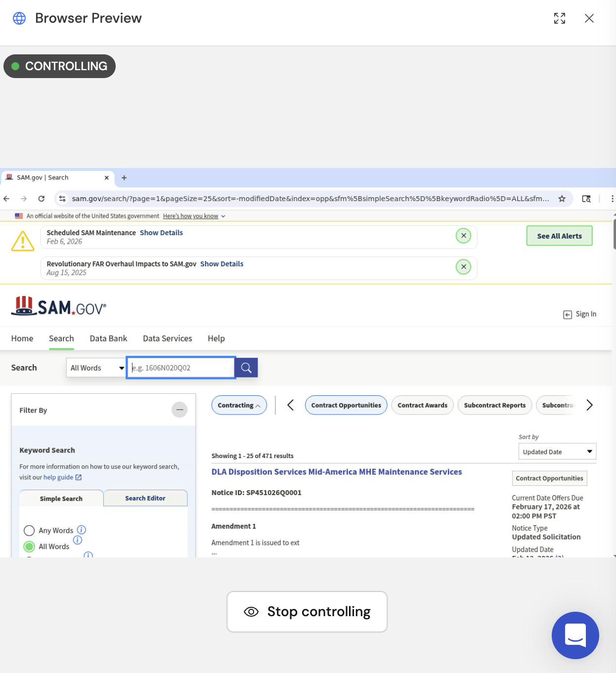Reload the page with the refresh icon
This screenshot has height=673, width=616.
coord(42,198)
